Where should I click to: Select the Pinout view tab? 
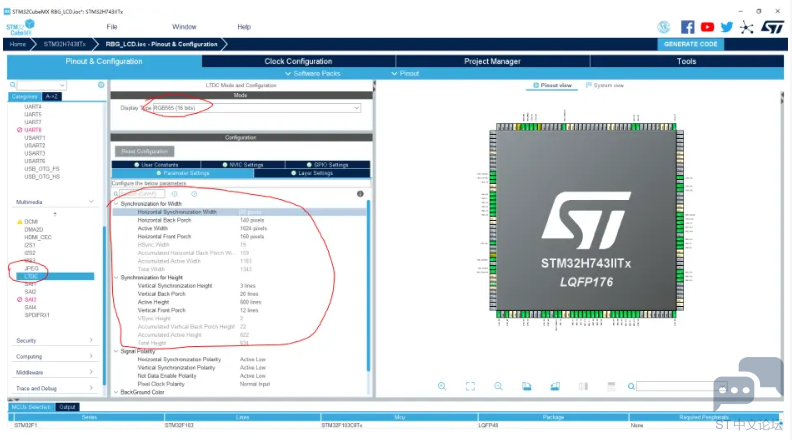552,85
